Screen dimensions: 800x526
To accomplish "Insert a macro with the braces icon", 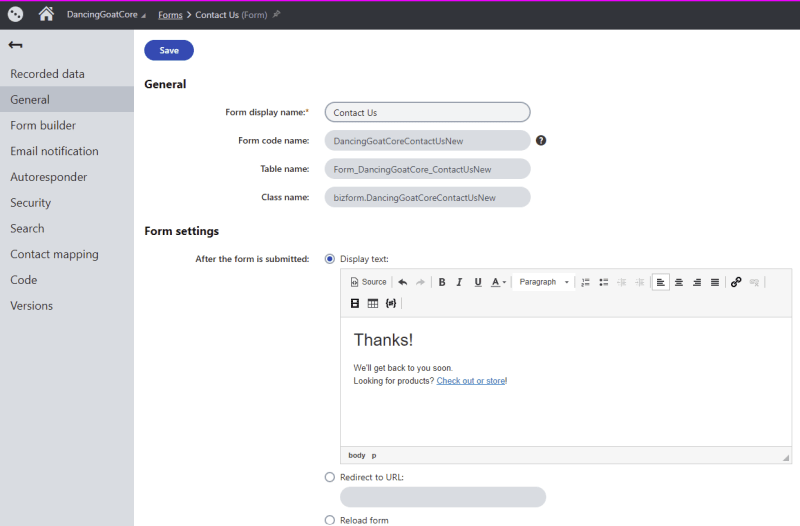I will (391, 304).
